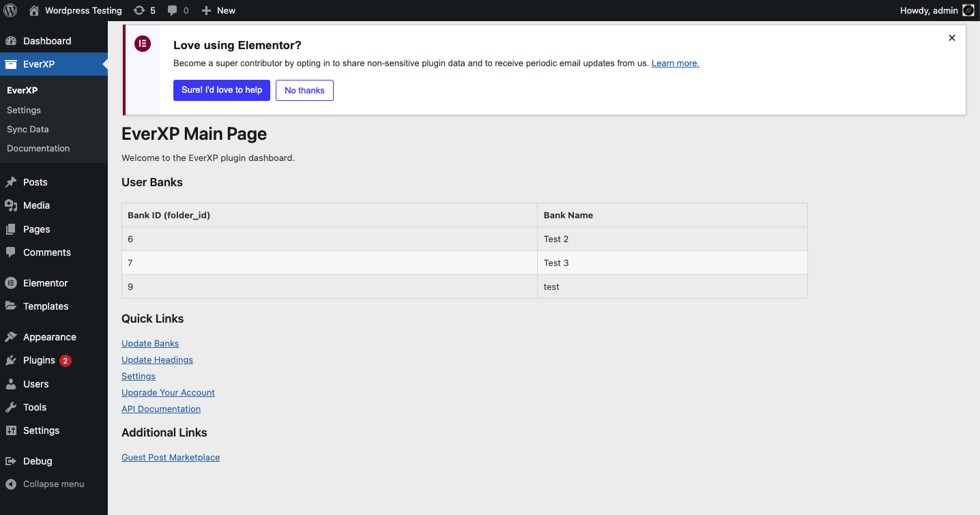980x515 pixels.
Task: Click the Tools wrench icon
Action: 11,407
